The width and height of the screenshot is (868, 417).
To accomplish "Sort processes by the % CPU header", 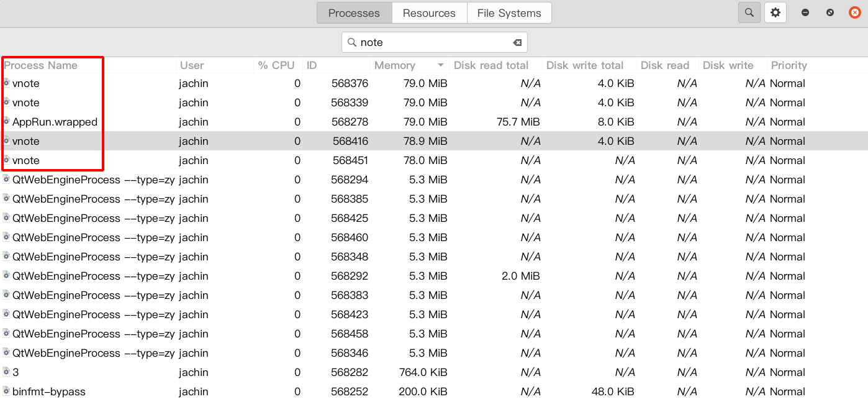I will click(277, 65).
